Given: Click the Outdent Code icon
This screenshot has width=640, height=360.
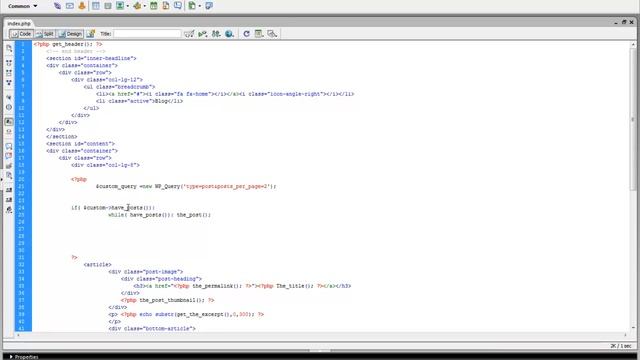Looking at the screenshot, I should point(9,200).
